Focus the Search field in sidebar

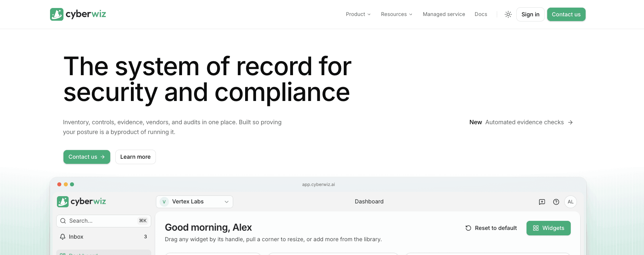click(x=103, y=221)
